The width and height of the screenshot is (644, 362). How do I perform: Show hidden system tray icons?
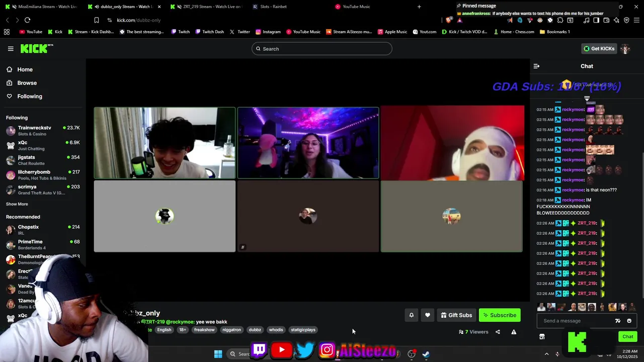coord(546,354)
